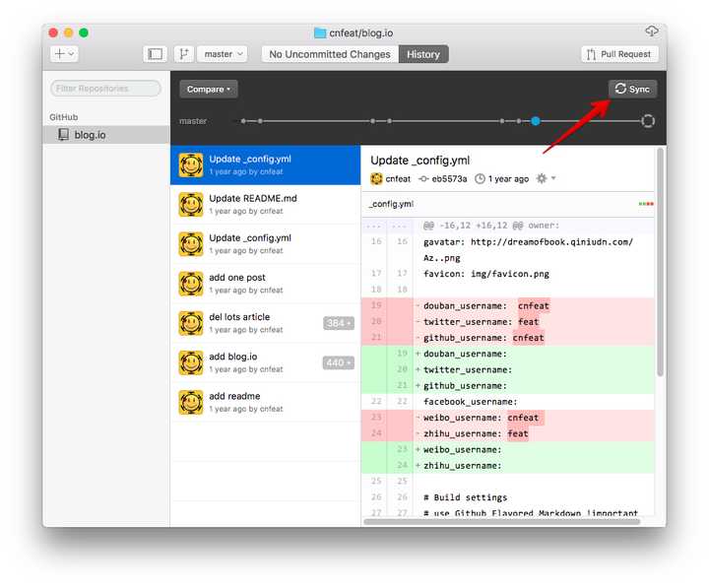Viewport: 709px width, 588px height.
Task: Switch to the History tab
Action: [x=423, y=54]
